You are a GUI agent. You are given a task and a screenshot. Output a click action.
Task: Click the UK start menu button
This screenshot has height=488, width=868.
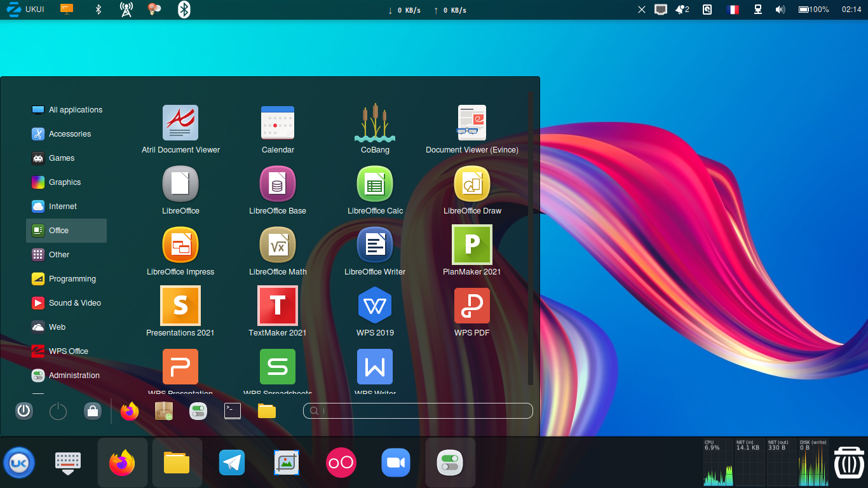(19, 463)
